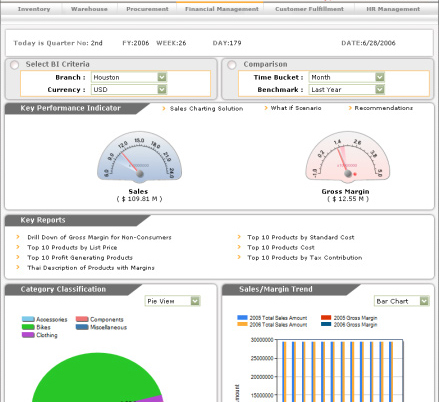Expand the Time Bucket dropdown

(x=347, y=77)
